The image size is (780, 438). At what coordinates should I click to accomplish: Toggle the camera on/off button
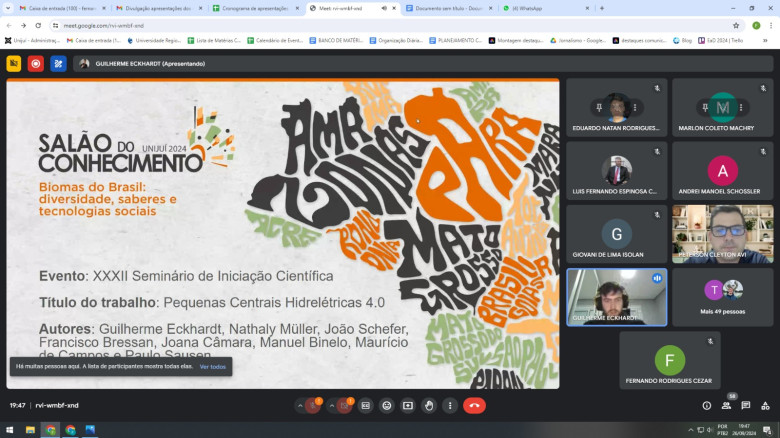346,405
